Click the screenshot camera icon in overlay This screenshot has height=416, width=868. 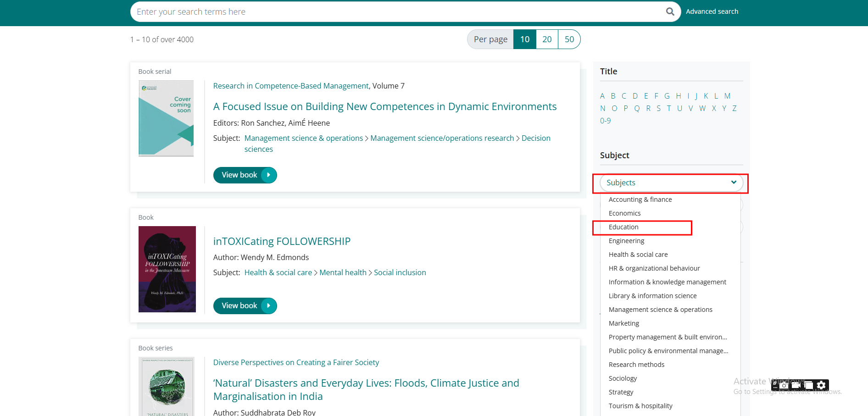(x=784, y=385)
